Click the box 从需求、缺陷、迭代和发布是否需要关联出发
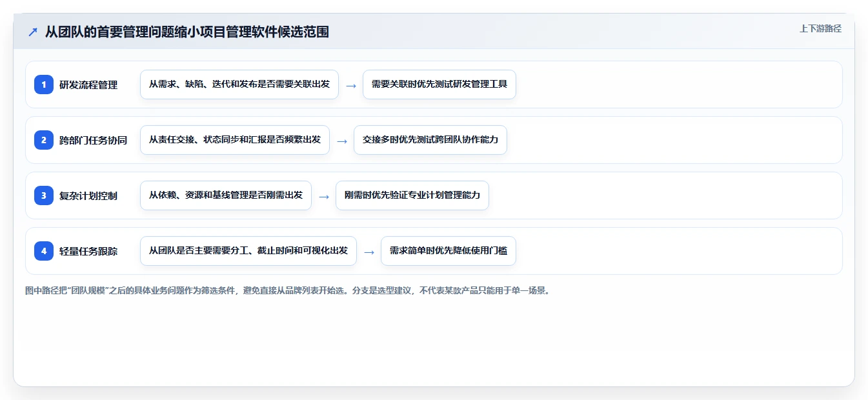Viewport: 868px width, 400px height. click(239, 85)
